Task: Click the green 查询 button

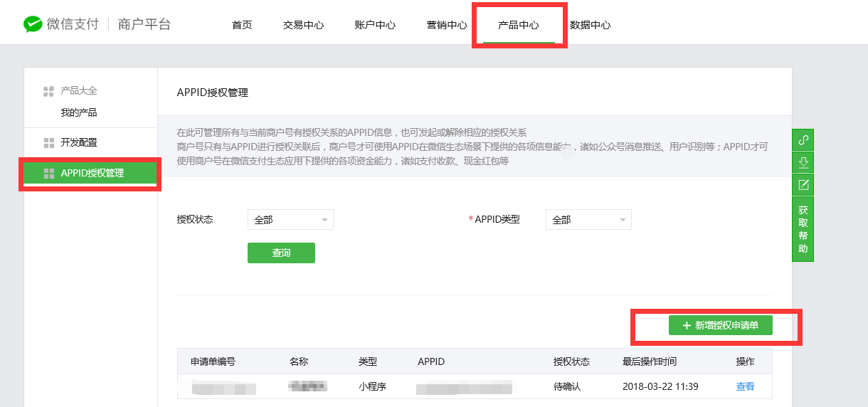Action: pyautogui.click(x=281, y=253)
